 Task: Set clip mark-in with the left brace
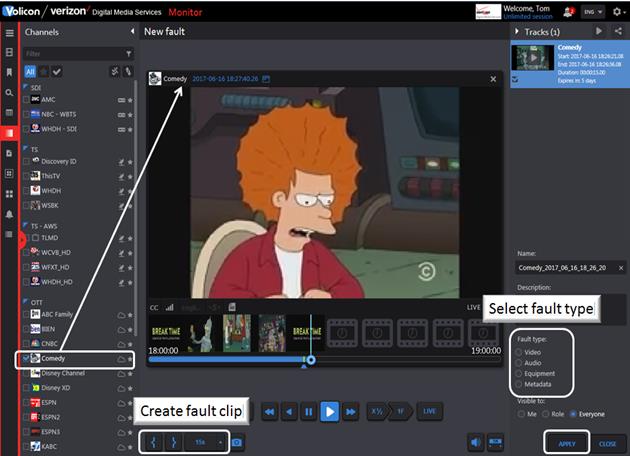[153, 442]
